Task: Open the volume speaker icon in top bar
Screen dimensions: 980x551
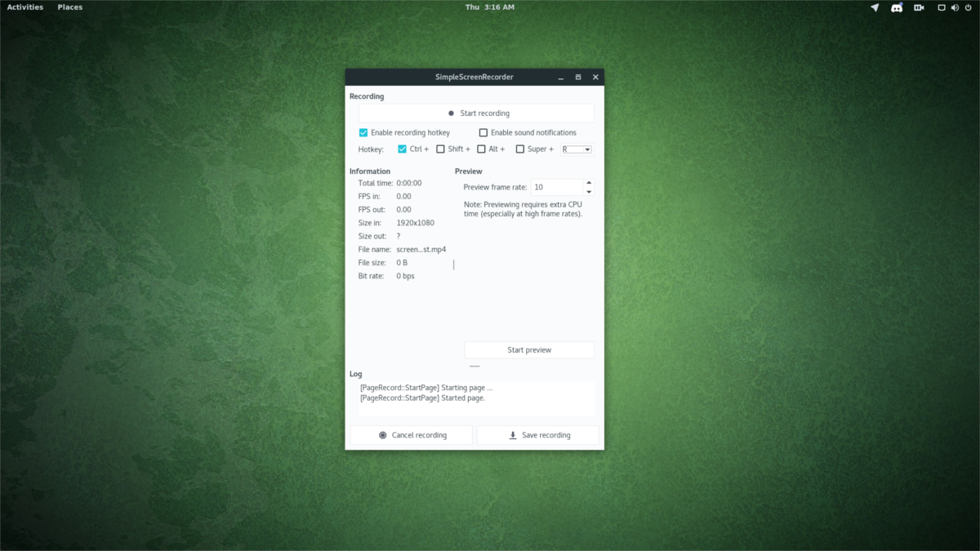Action: (955, 7)
